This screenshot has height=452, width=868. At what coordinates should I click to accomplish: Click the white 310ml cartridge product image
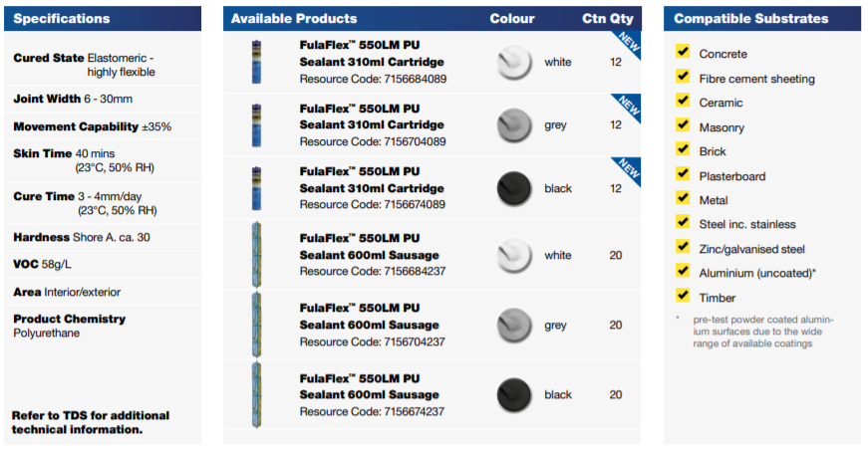256,62
